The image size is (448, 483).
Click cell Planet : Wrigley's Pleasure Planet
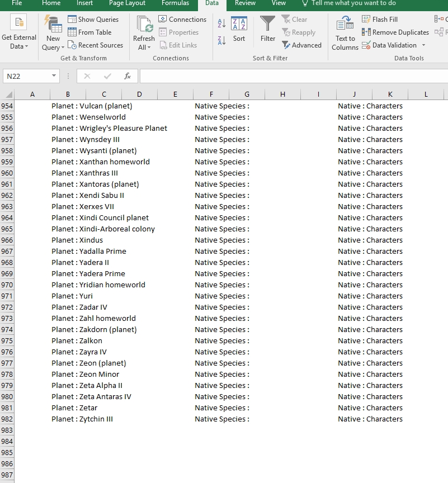tap(110, 128)
